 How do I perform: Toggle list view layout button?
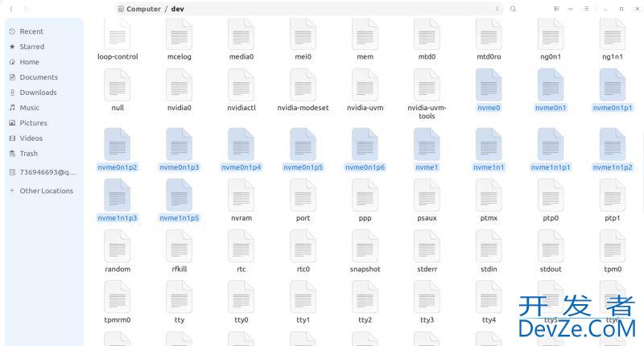click(556, 9)
